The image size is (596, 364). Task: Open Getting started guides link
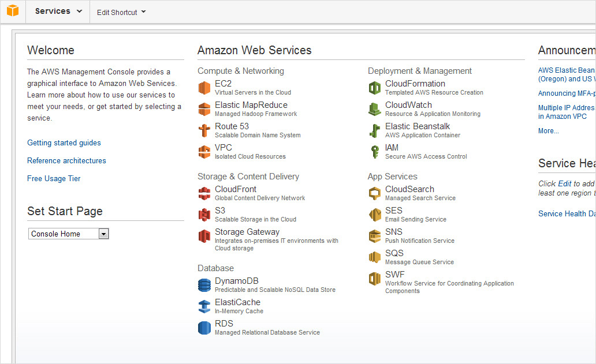click(x=64, y=142)
